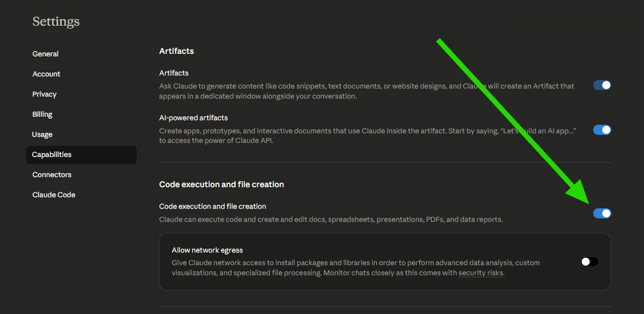
Task: Turn off AI-powered artifacts switch
Action: click(x=602, y=130)
